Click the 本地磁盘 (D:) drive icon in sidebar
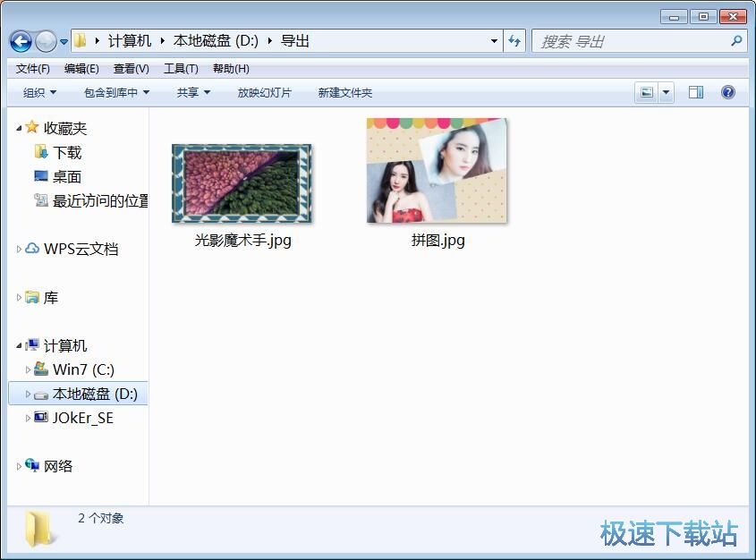Image resolution: width=756 pixels, height=560 pixels. click(x=41, y=395)
